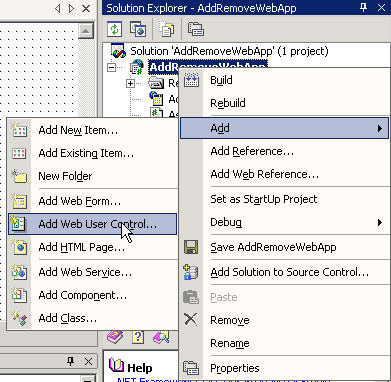This screenshot has height=382, width=391.
Task: Click the Copy Project icon in Solution Explorer
Action: click(x=138, y=29)
